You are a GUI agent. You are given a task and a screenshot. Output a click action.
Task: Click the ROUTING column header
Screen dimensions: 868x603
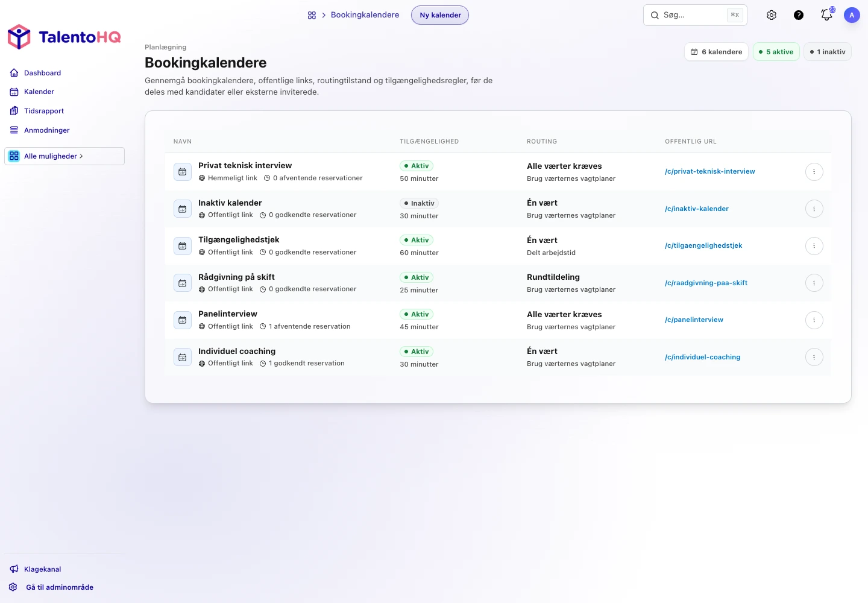(x=542, y=142)
